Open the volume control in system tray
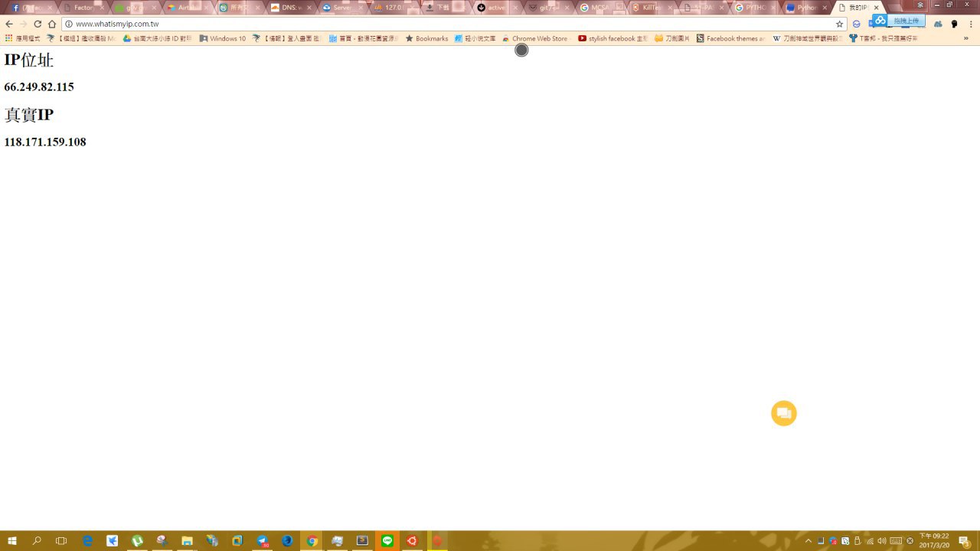Viewport: 980px width, 551px height. (x=881, y=541)
